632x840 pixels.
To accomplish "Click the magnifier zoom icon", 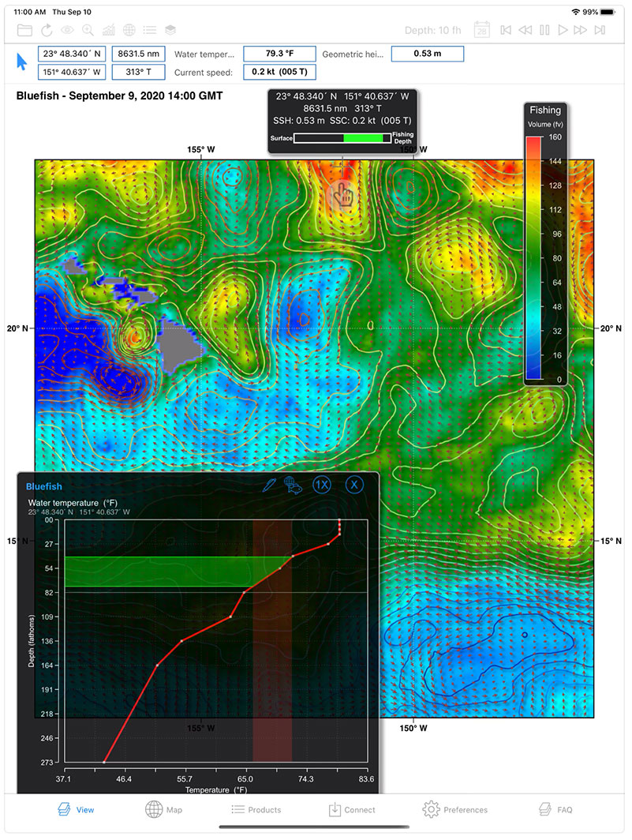I will pyautogui.click(x=88, y=31).
